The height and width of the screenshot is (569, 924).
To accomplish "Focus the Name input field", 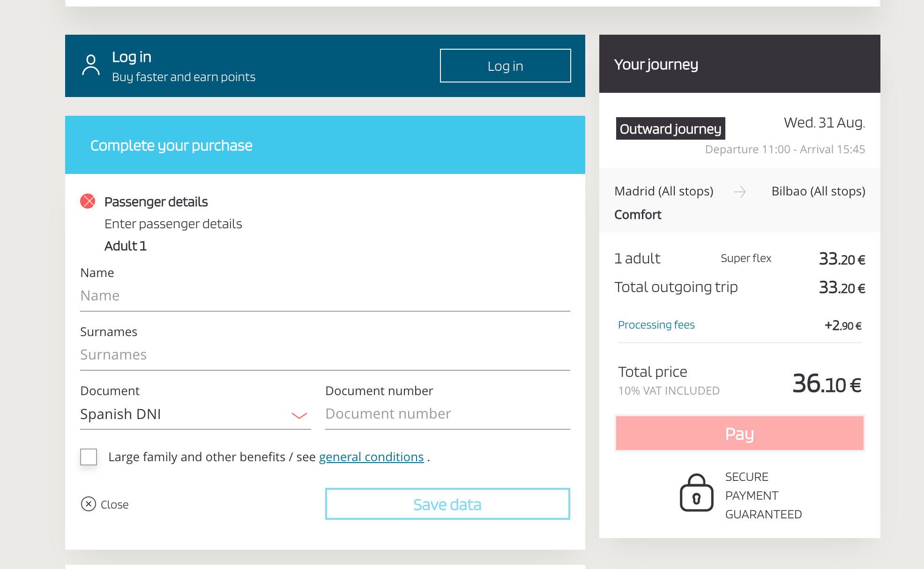I will [325, 296].
